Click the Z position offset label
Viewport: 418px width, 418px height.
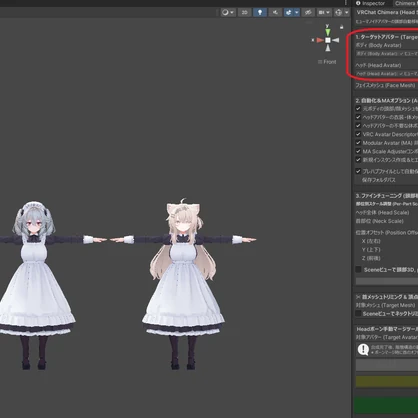point(371,258)
